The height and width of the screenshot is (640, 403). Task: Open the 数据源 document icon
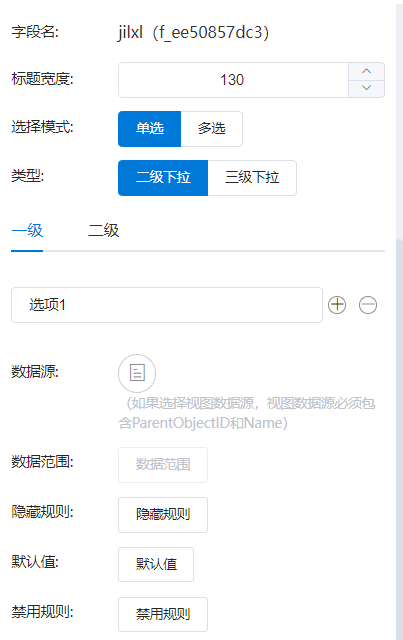(x=137, y=373)
